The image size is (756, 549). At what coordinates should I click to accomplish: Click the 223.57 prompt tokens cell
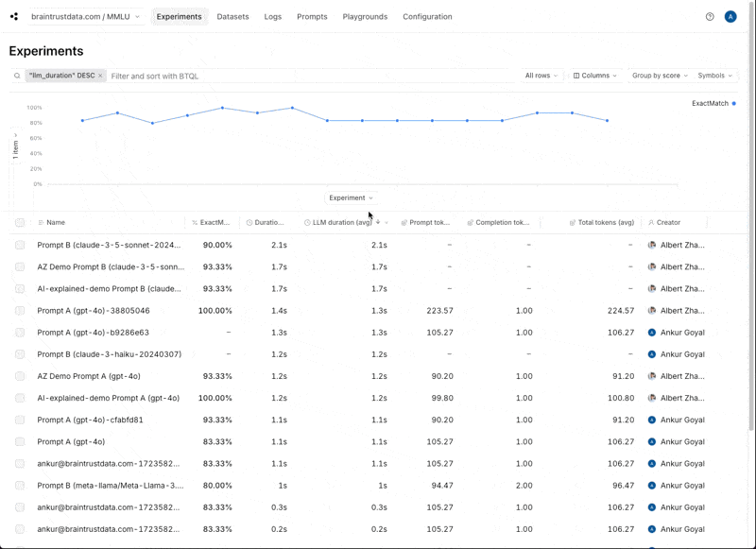[x=439, y=311]
